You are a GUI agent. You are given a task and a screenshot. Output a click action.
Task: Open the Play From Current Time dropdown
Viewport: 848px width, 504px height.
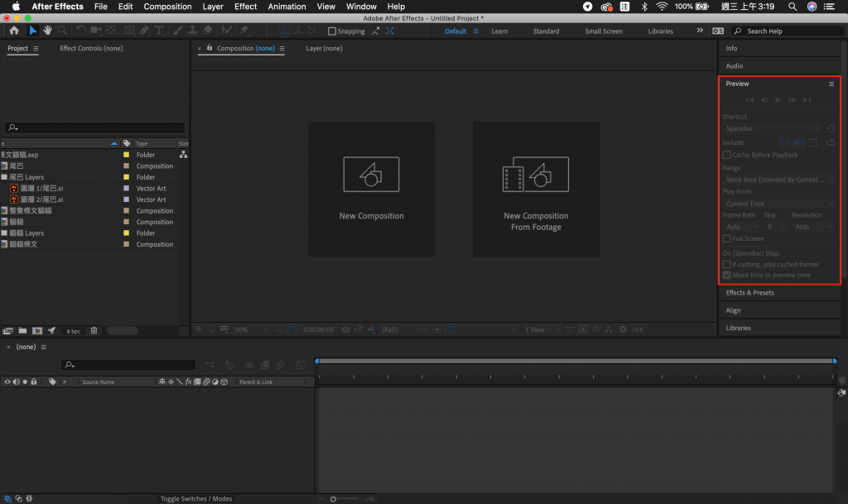click(778, 204)
